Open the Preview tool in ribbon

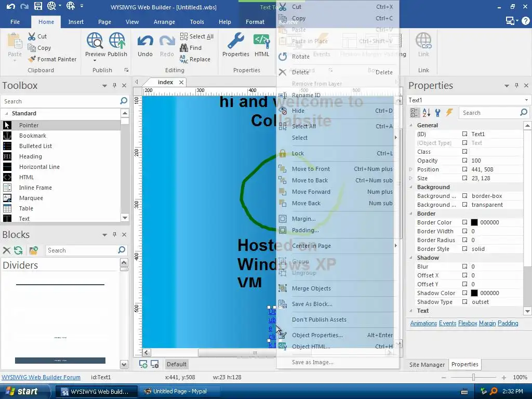click(x=95, y=46)
